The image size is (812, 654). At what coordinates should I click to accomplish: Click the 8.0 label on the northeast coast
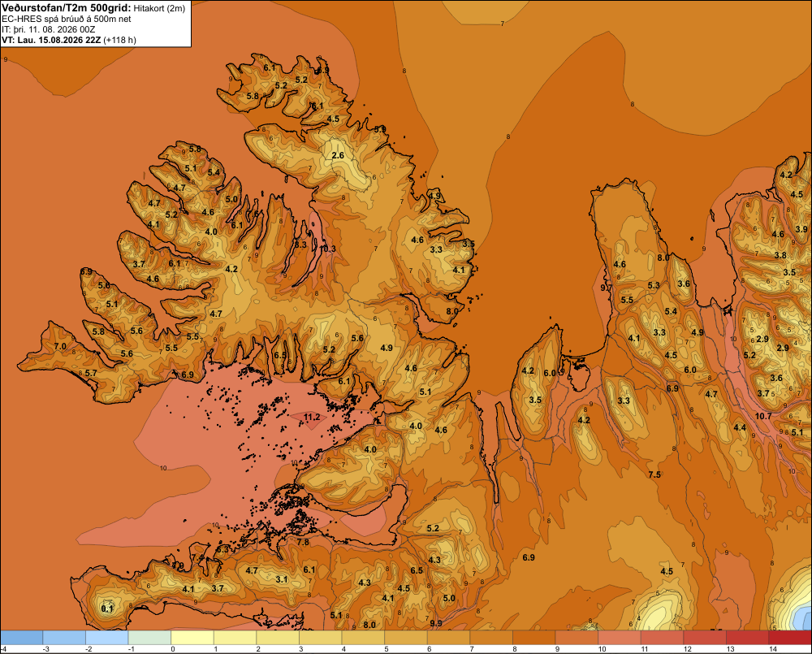coord(452,311)
